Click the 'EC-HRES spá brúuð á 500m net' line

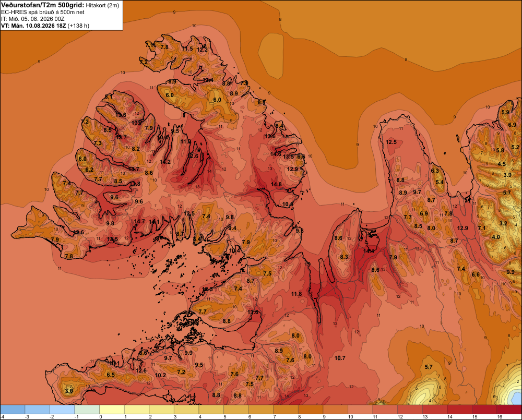click(x=43, y=12)
